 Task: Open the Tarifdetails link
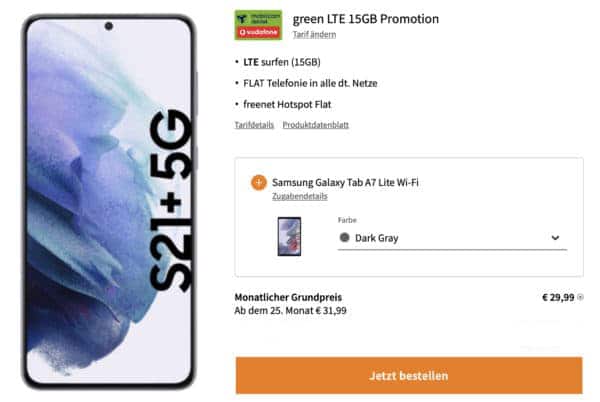point(254,125)
